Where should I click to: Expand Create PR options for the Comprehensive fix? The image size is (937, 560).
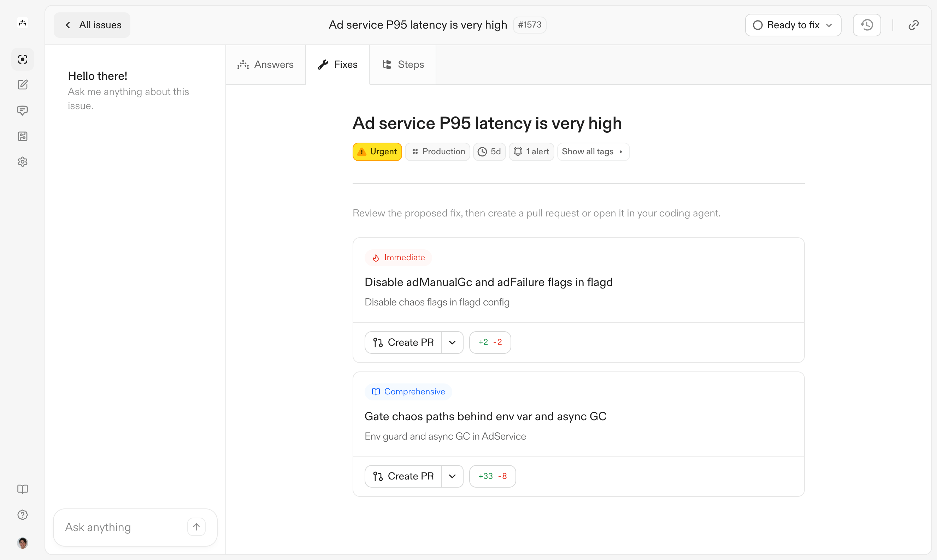pos(452,476)
